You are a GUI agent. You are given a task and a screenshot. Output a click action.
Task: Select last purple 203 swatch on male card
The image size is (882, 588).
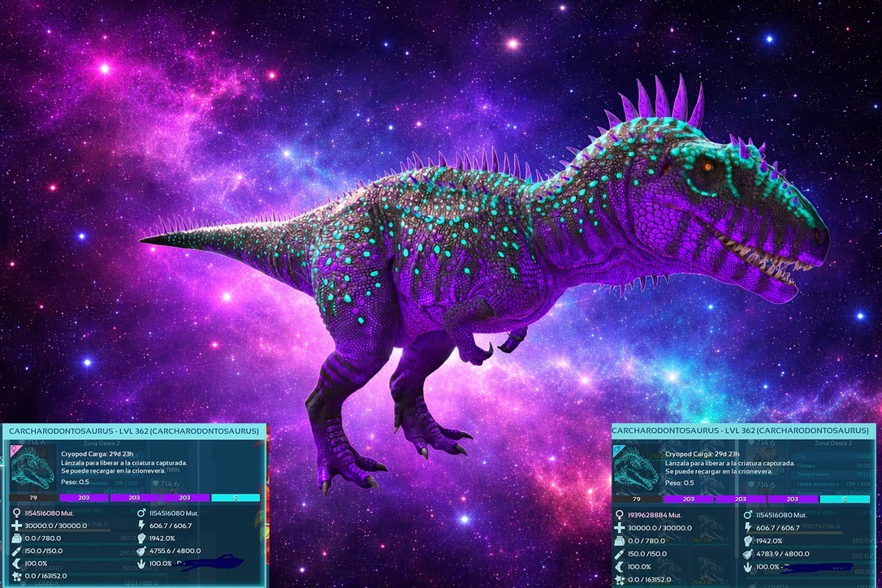pyautogui.click(x=792, y=499)
